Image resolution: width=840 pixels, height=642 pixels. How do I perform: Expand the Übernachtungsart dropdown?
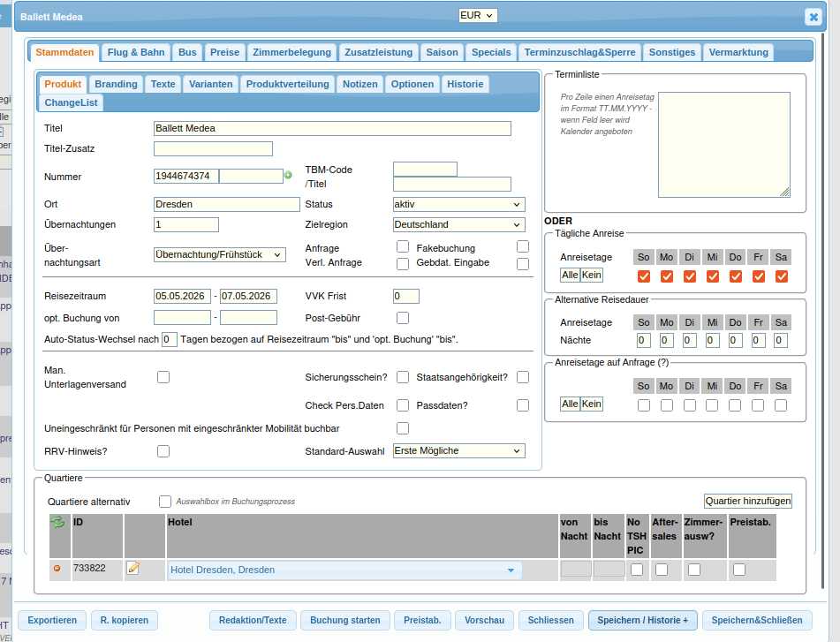220,254
